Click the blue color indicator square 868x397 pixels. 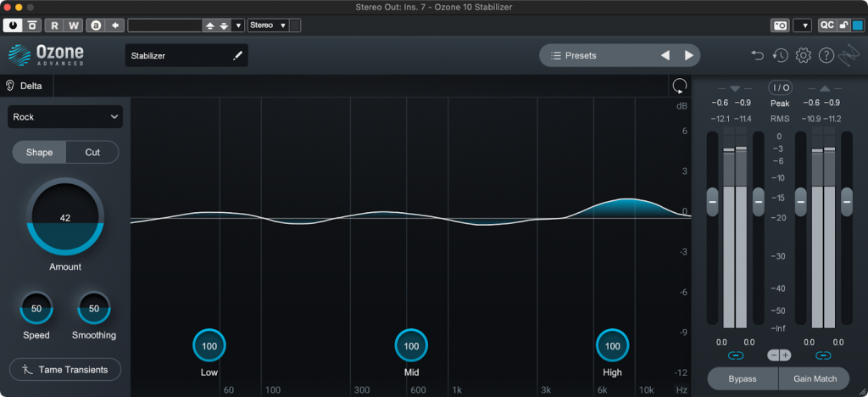(858, 25)
